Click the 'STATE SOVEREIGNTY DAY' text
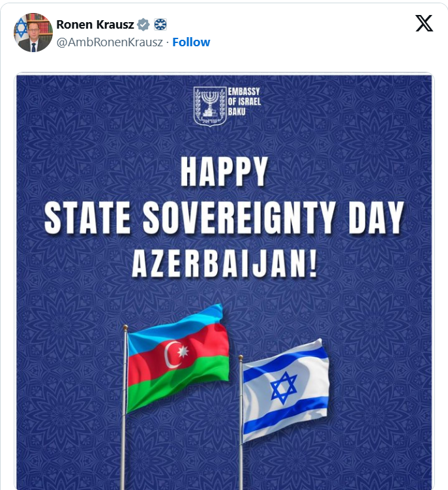The height and width of the screenshot is (490, 448). point(224,218)
